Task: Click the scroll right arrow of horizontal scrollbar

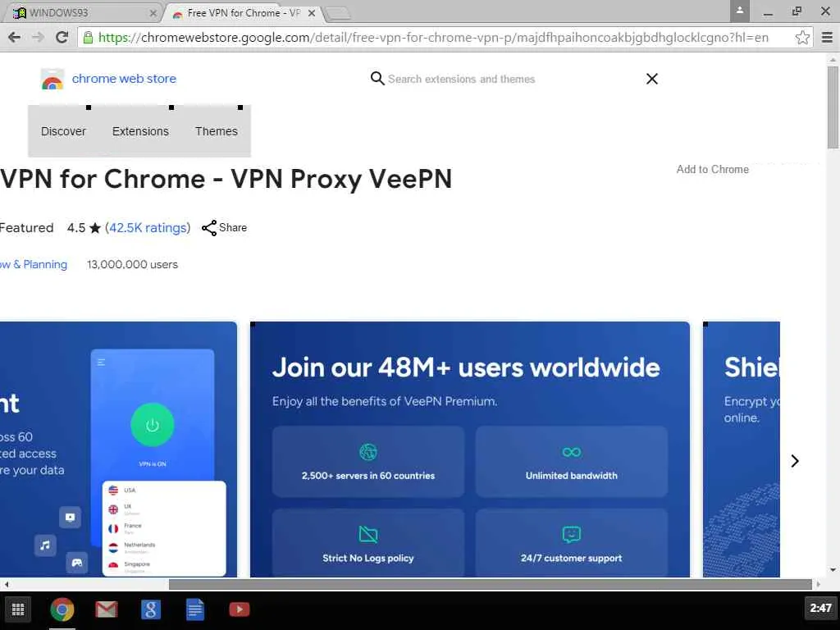Action: [x=818, y=584]
